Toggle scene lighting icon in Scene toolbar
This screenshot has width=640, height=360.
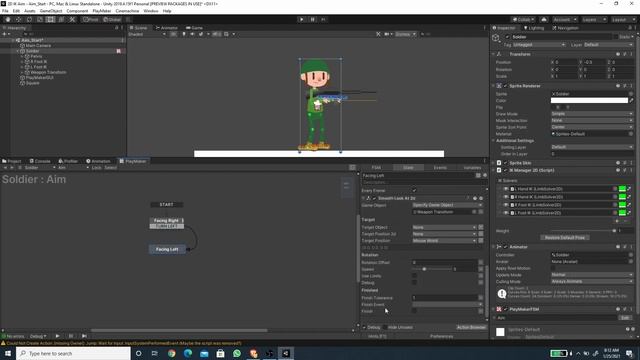coord(184,34)
